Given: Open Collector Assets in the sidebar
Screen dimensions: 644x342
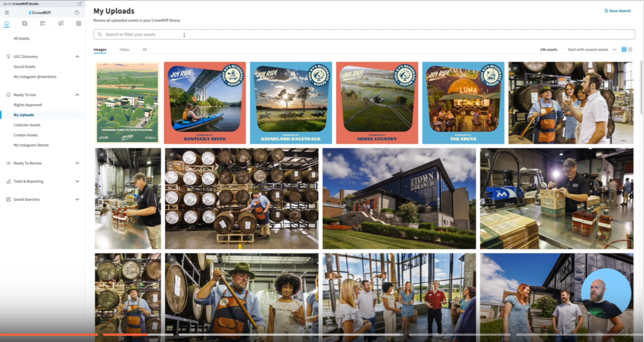Looking at the screenshot, I should click(27, 125).
